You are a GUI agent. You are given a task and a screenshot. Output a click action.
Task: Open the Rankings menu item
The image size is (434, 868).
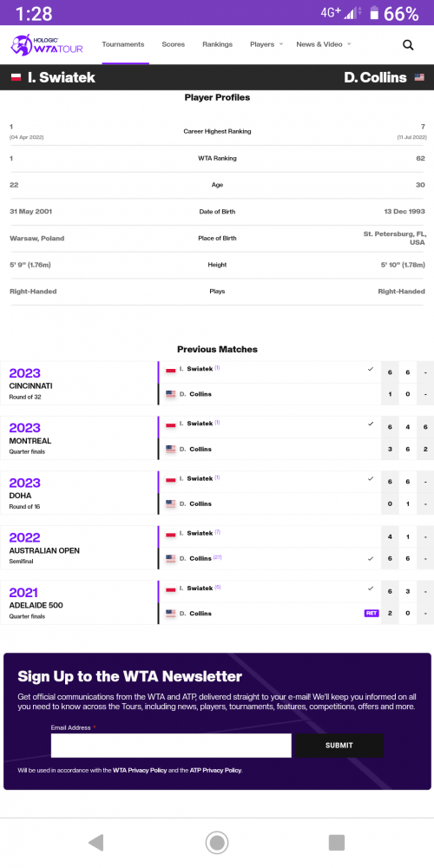[x=218, y=44]
